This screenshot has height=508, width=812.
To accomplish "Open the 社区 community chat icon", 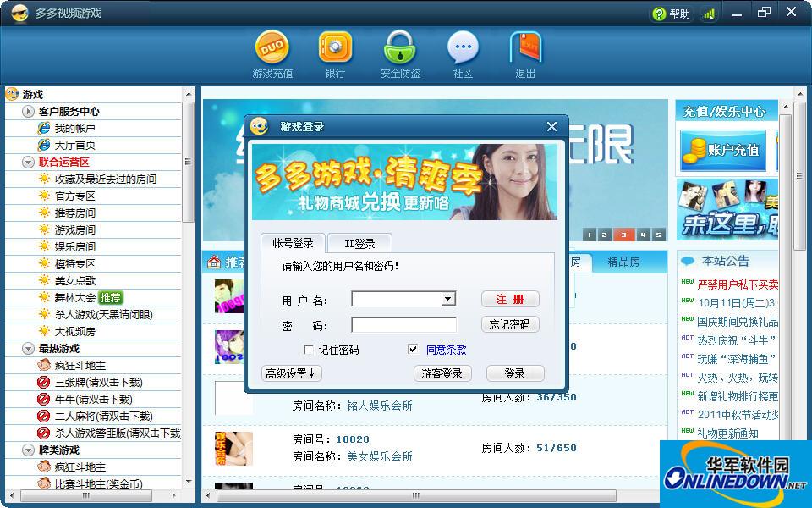I will click(463, 47).
